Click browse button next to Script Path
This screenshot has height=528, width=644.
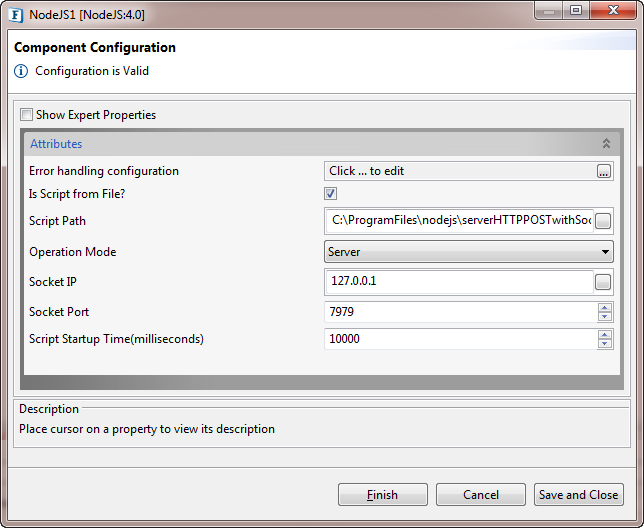click(x=603, y=221)
